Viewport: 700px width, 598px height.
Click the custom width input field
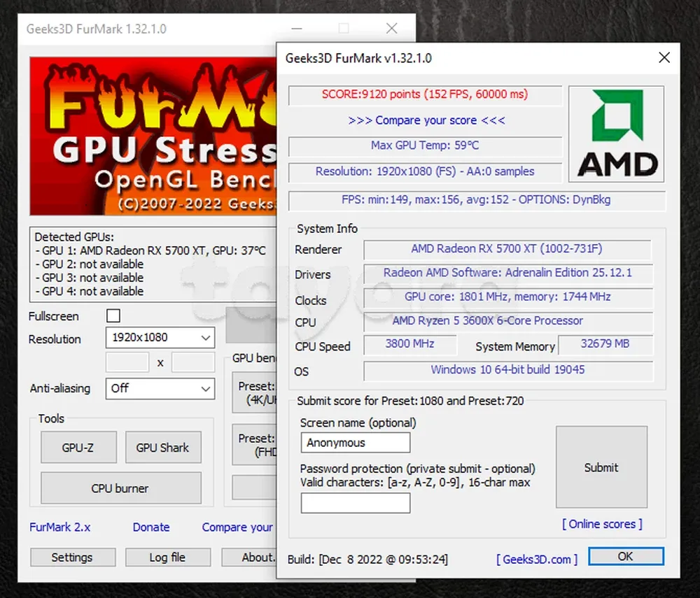click(127, 362)
